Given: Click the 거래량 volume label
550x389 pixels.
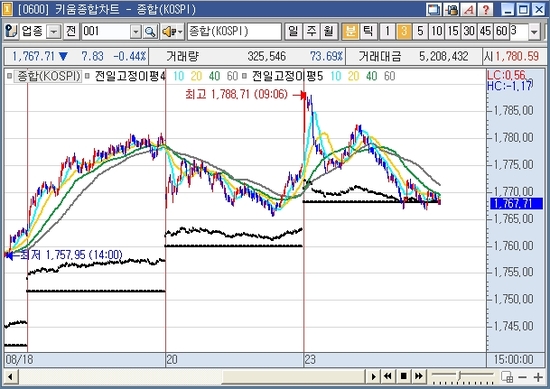Looking at the screenshot, I should pos(182,56).
